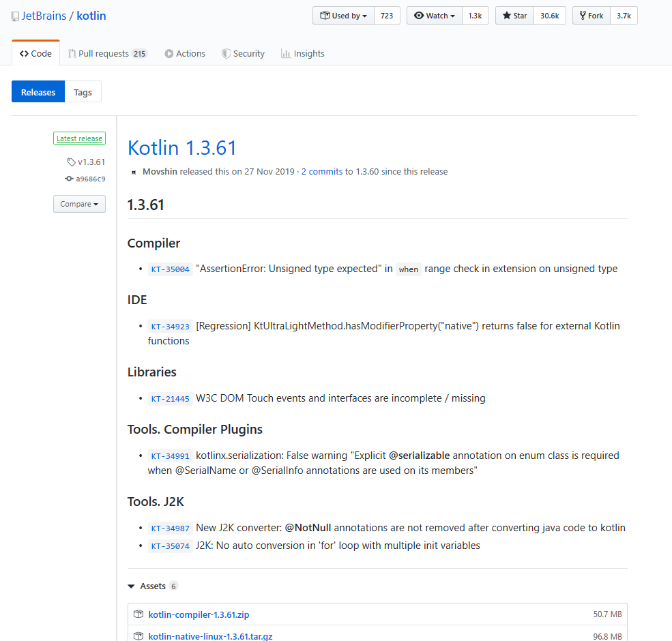Click the inline code word 'when'
The width and height of the screenshot is (672, 641).
coord(409,269)
